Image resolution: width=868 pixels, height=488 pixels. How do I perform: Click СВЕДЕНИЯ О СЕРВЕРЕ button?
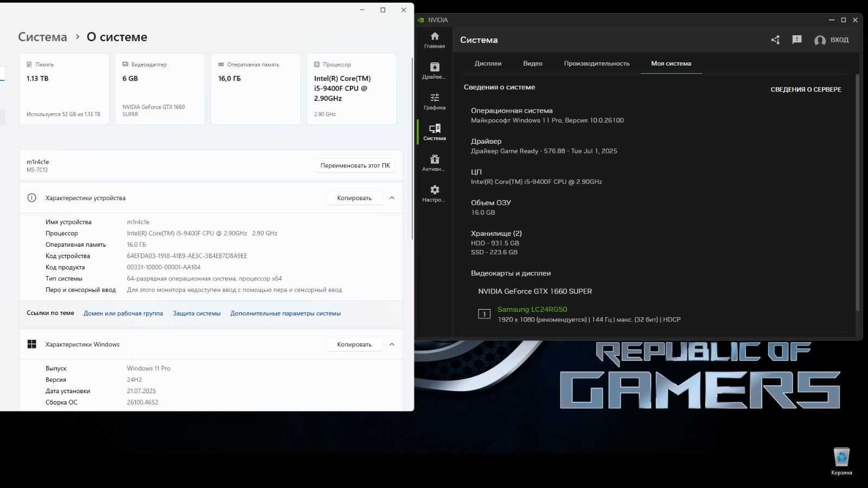[x=806, y=89]
